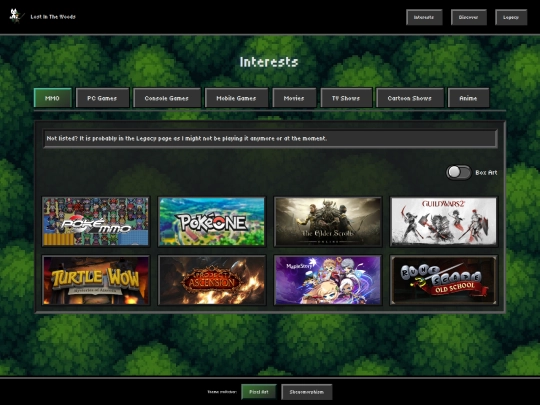Open the RuneScape Old School card
Screen dimensions: 540x405
(x=444, y=280)
